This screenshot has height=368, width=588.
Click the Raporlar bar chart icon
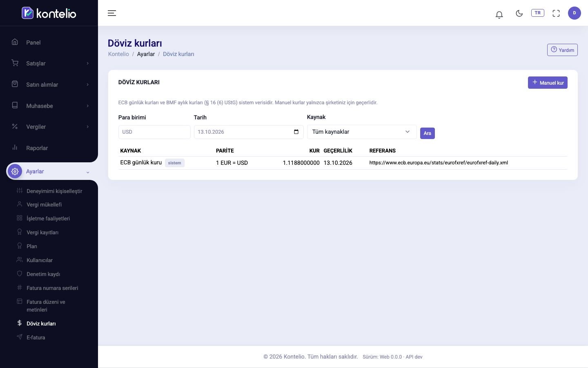15,147
